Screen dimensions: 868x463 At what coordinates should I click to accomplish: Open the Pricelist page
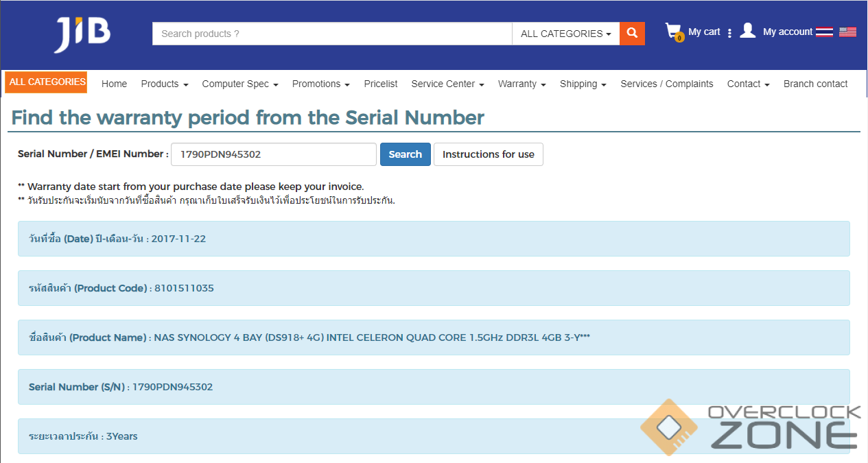tap(381, 84)
